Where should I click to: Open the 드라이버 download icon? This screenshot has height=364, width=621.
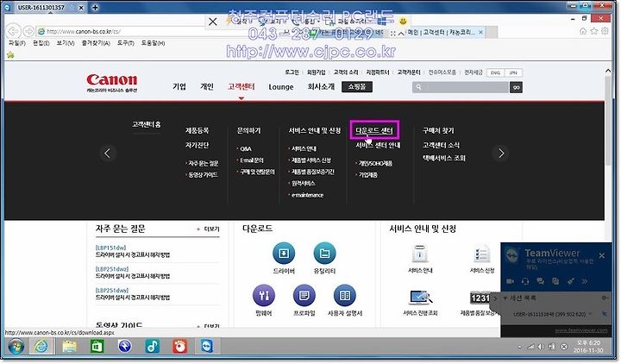click(284, 253)
